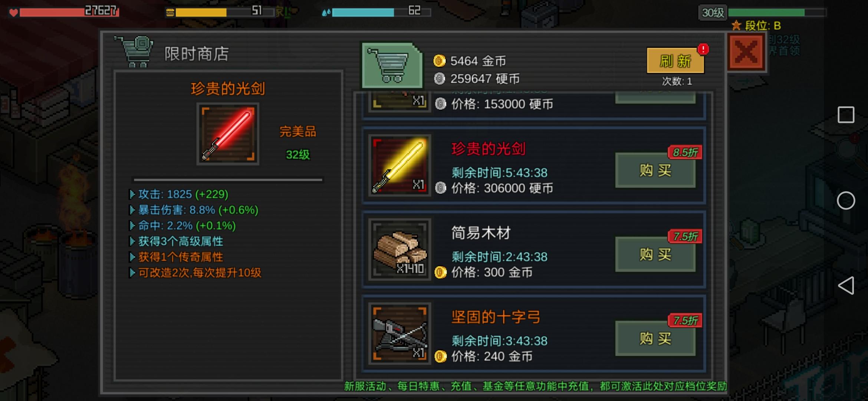Click the gold coin 金币 currency icon
The height and width of the screenshot is (401, 868).
pos(439,61)
